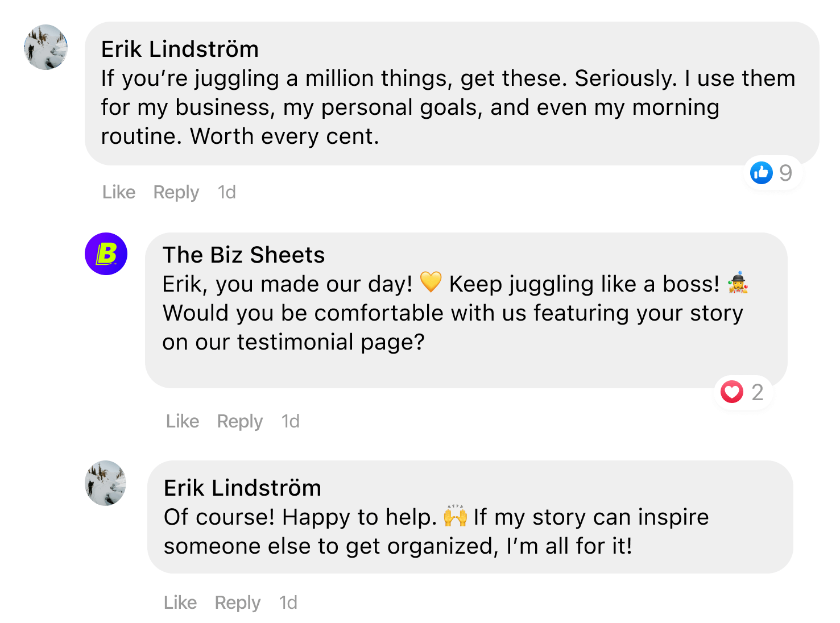Open timestamp 1d on first comment
This screenshot has height=623, width=840.
pyautogui.click(x=227, y=192)
